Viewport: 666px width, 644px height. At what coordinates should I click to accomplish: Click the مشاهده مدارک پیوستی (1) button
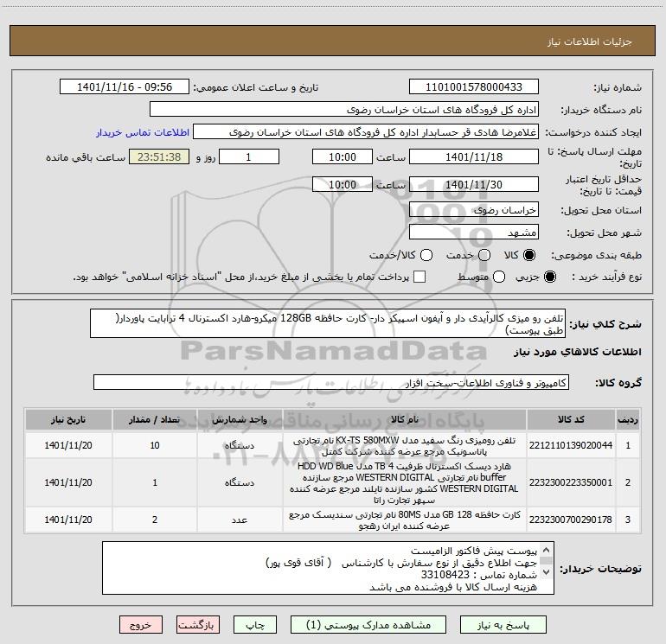(368, 625)
